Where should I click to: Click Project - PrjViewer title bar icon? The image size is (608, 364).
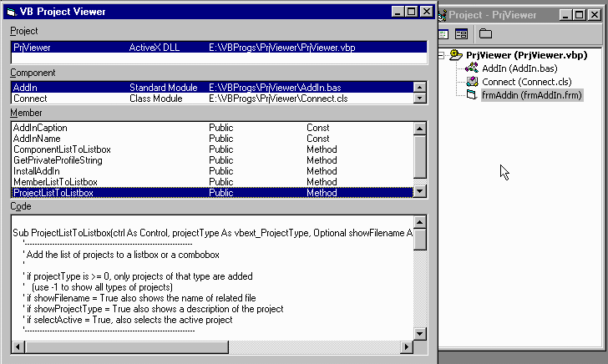pos(443,16)
